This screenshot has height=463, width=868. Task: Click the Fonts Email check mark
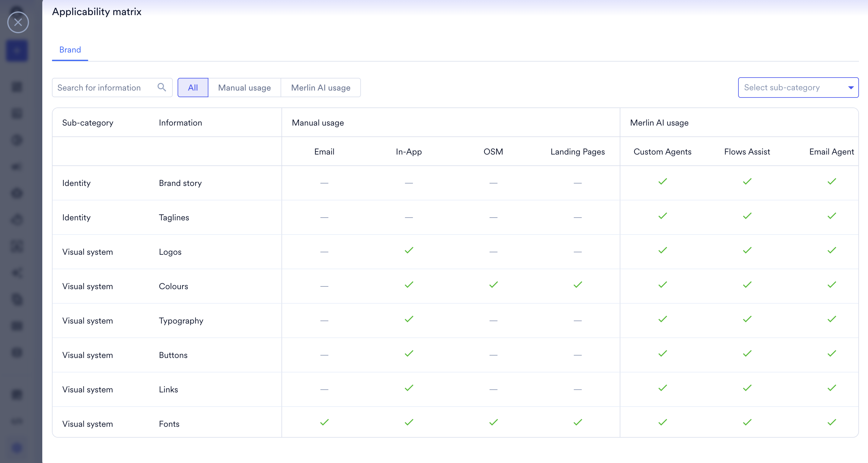coord(324,422)
